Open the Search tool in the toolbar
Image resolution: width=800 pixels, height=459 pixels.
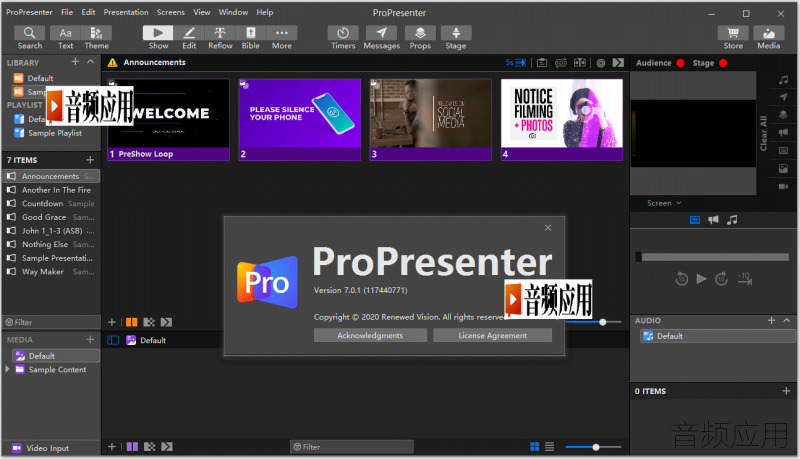pyautogui.click(x=30, y=38)
